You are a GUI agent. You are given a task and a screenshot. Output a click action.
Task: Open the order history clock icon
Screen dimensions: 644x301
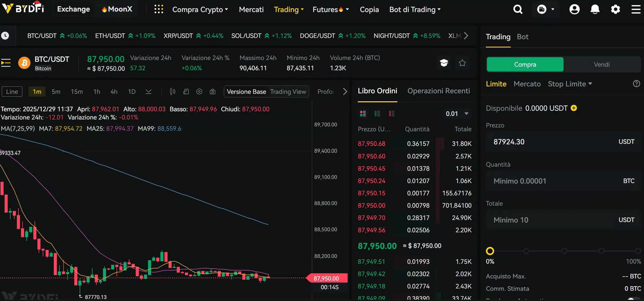tap(6, 35)
